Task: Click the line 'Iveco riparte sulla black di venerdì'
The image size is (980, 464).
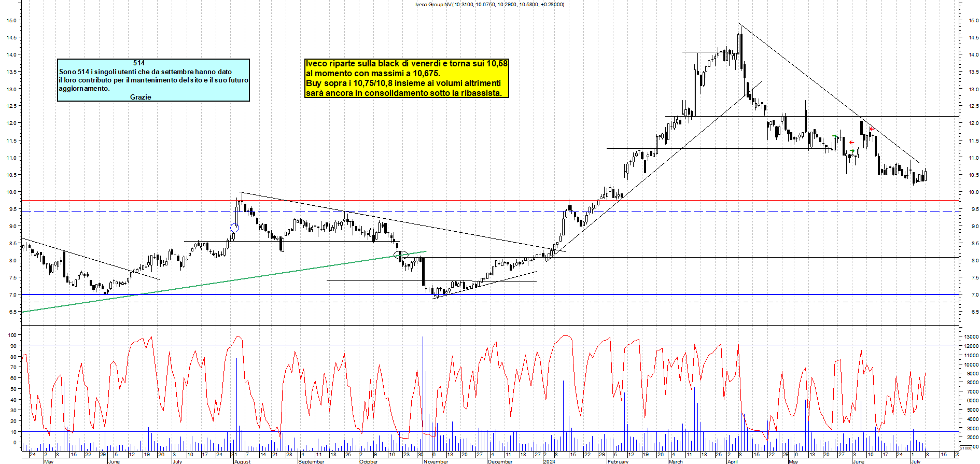Action: (x=407, y=64)
